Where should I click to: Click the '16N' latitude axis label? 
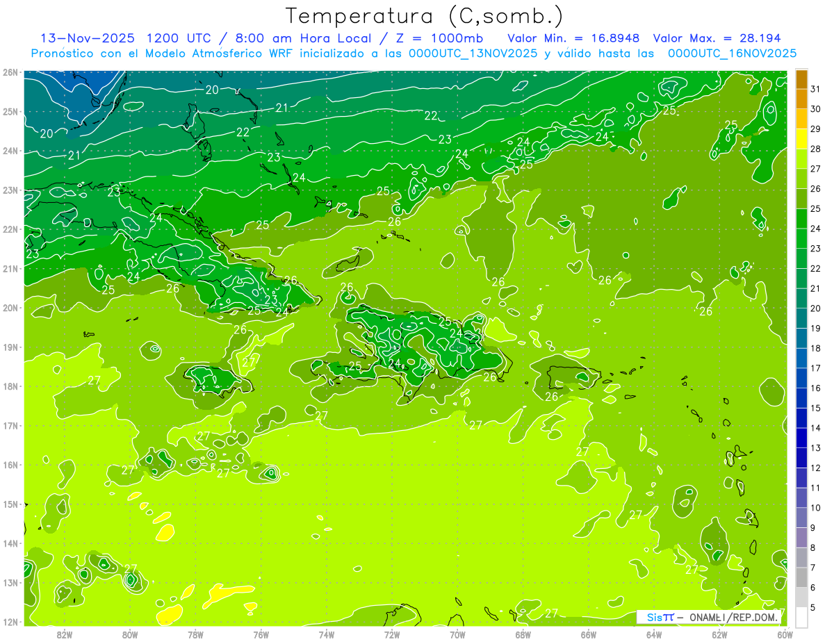click(10, 465)
